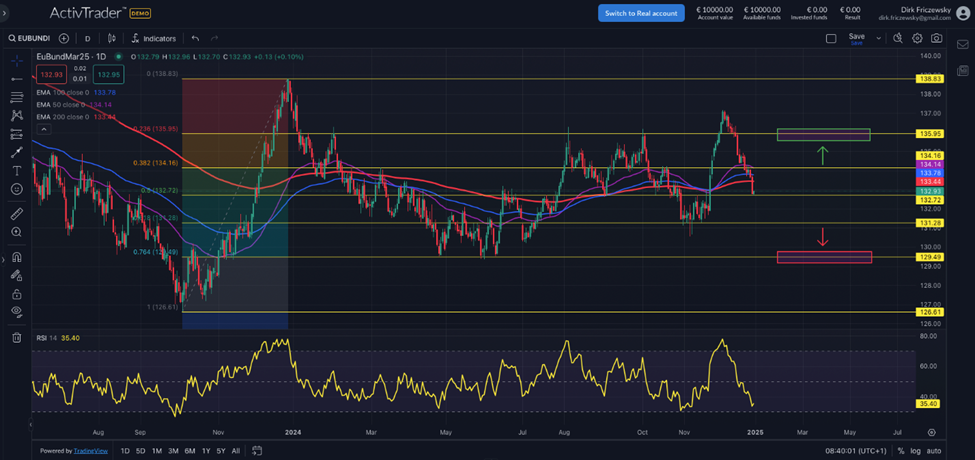Toggle the lock all drawings icon
Image resolution: width=975 pixels, height=460 pixels.
(16, 294)
